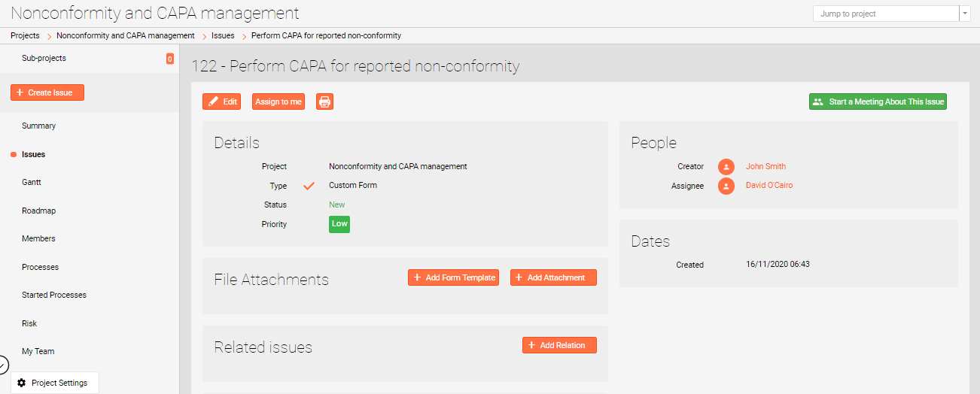This screenshot has height=394, width=980.
Task: Go to Roadmap in the sidebar
Action: pos(38,211)
